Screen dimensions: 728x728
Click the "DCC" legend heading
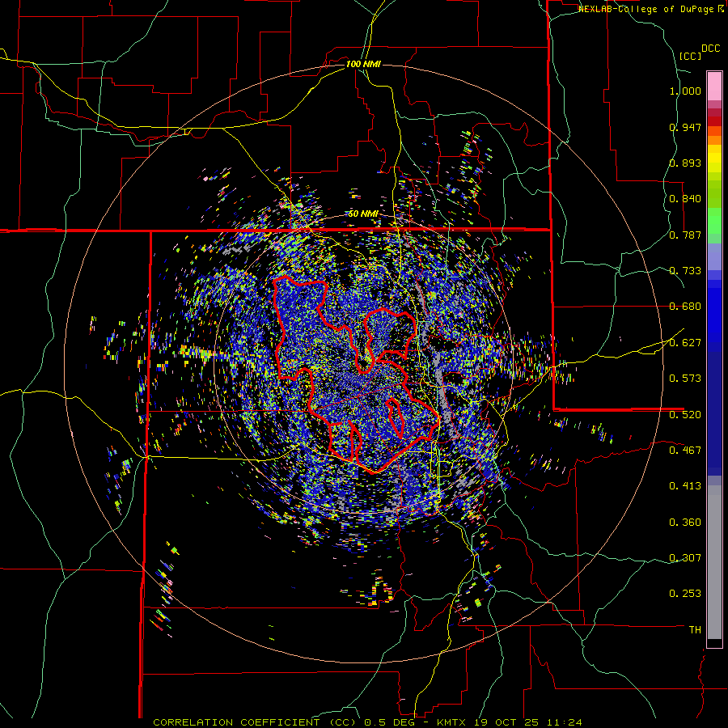710,49
